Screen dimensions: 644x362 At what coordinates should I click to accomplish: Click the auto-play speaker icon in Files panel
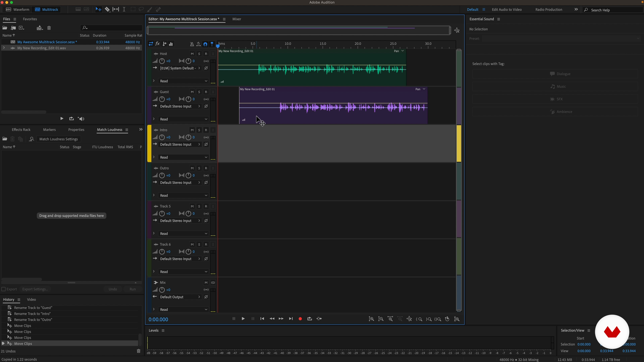coord(81,119)
